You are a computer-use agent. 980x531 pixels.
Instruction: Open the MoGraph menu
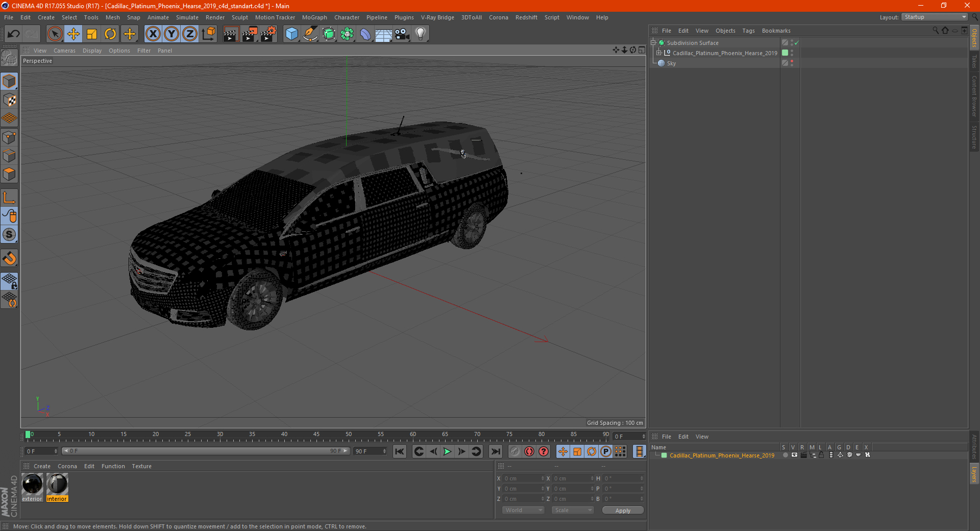pos(314,17)
